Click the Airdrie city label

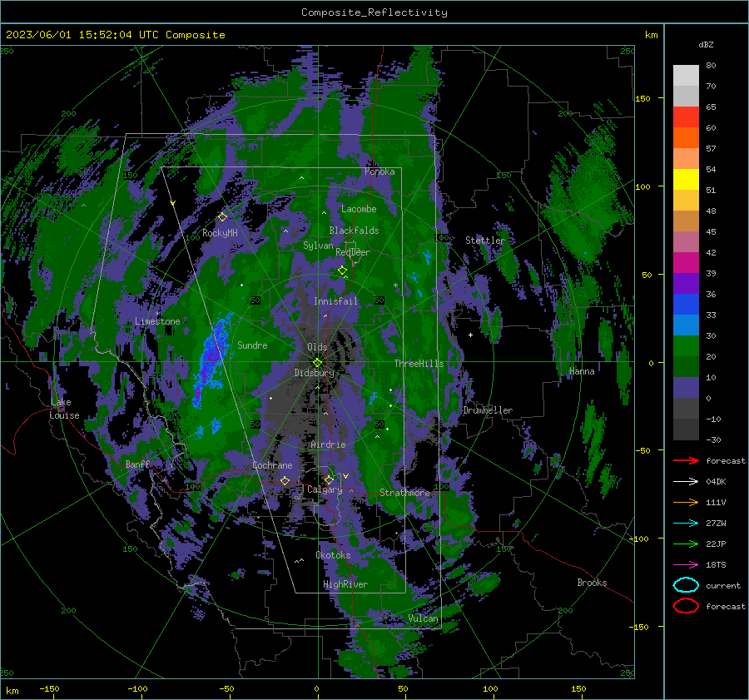coord(328,444)
